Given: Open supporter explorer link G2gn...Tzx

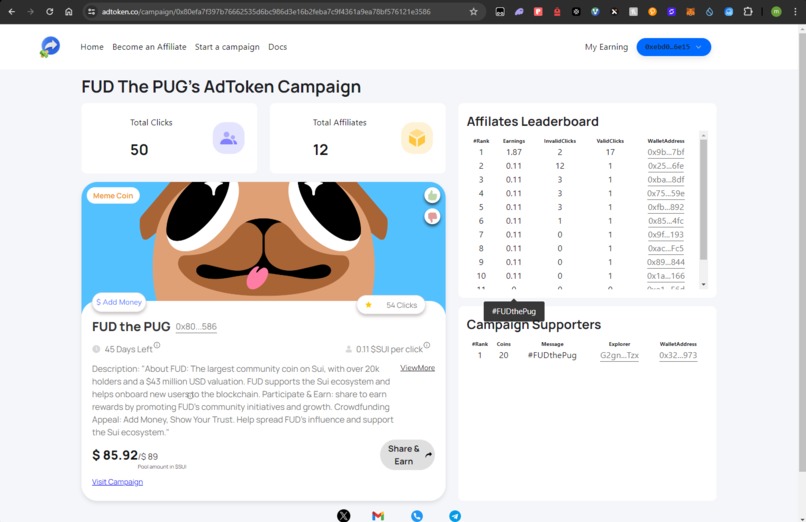Looking at the screenshot, I should click(619, 355).
